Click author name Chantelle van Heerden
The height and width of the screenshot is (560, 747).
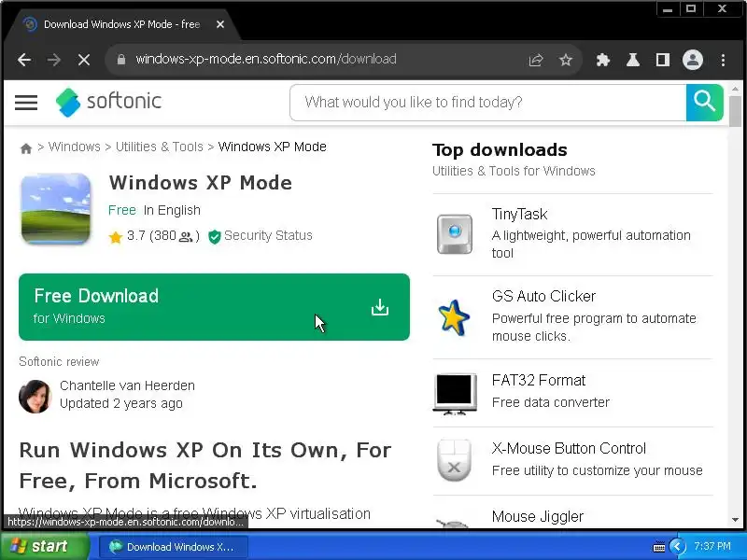pos(127,385)
